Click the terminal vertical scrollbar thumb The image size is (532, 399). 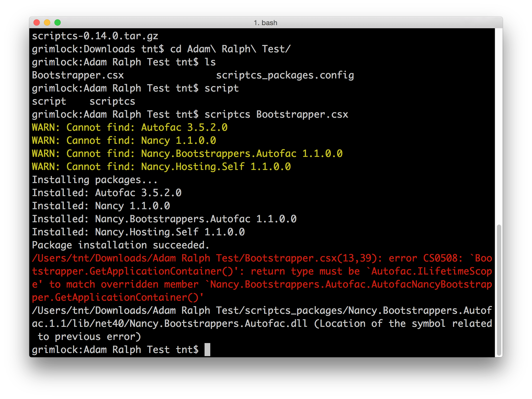click(x=499, y=290)
